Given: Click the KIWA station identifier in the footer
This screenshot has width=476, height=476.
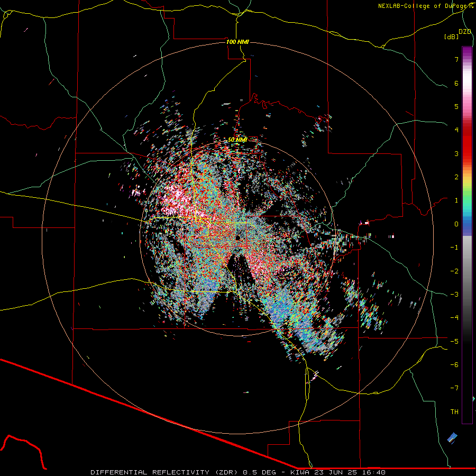Looking at the screenshot, I should [300, 472].
